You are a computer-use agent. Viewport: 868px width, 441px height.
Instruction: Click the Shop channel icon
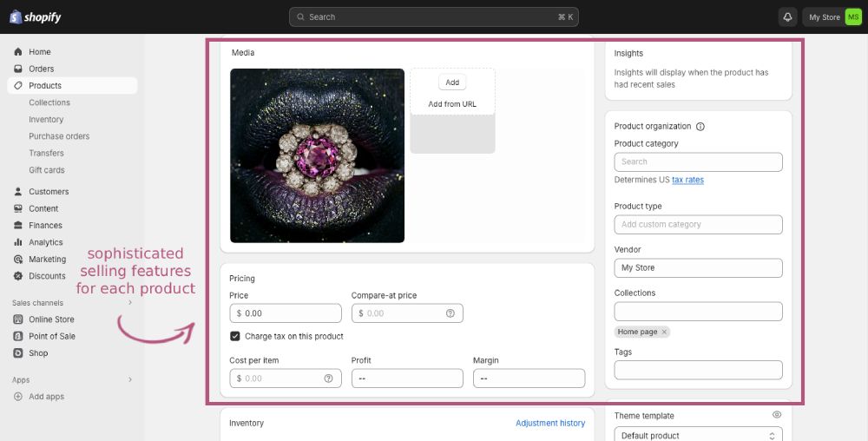click(18, 353)
